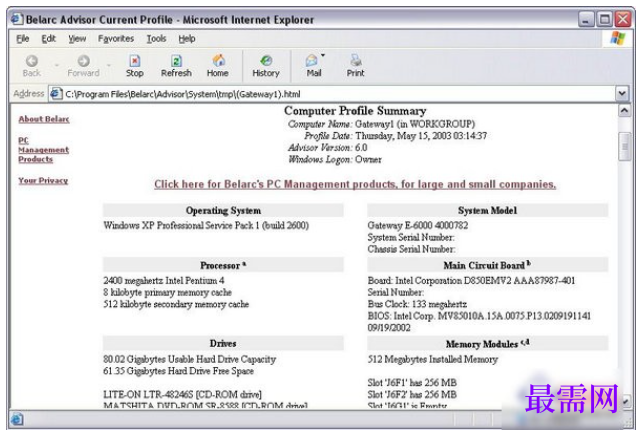The width and height of the screenshot is (637, 430).
Task: Open the Mail toolbar icon
Action: [x=312, y=61]
